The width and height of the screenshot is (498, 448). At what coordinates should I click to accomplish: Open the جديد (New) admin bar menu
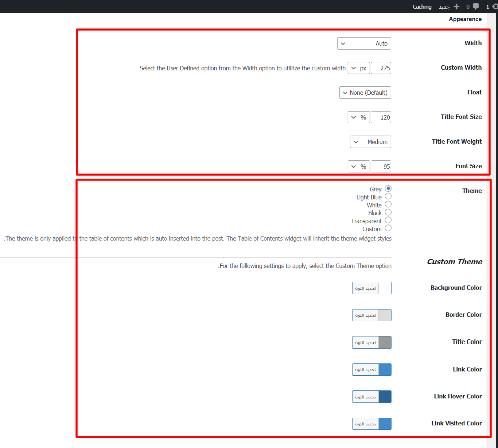pyautogui.click(x=444, y=7)
